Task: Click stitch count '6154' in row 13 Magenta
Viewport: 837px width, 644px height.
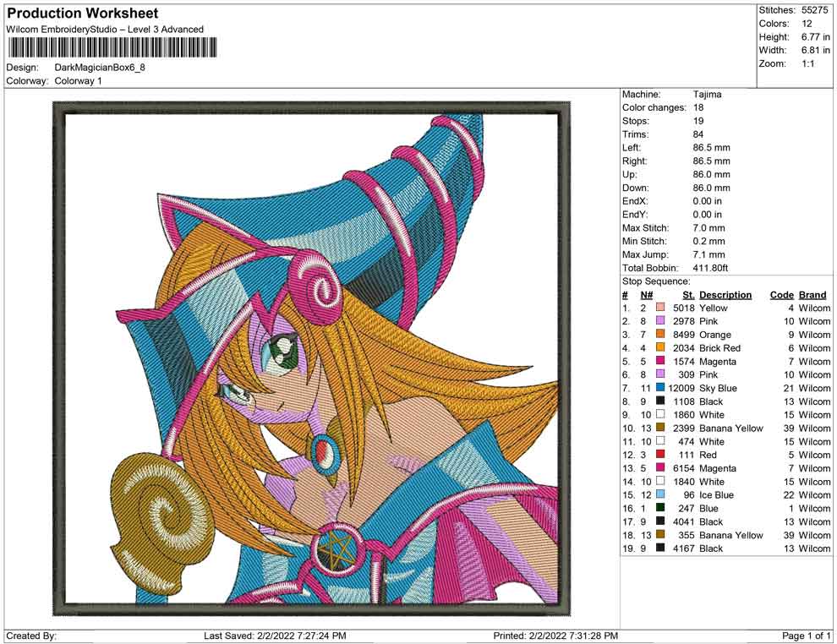Action: tap(684, 468)
